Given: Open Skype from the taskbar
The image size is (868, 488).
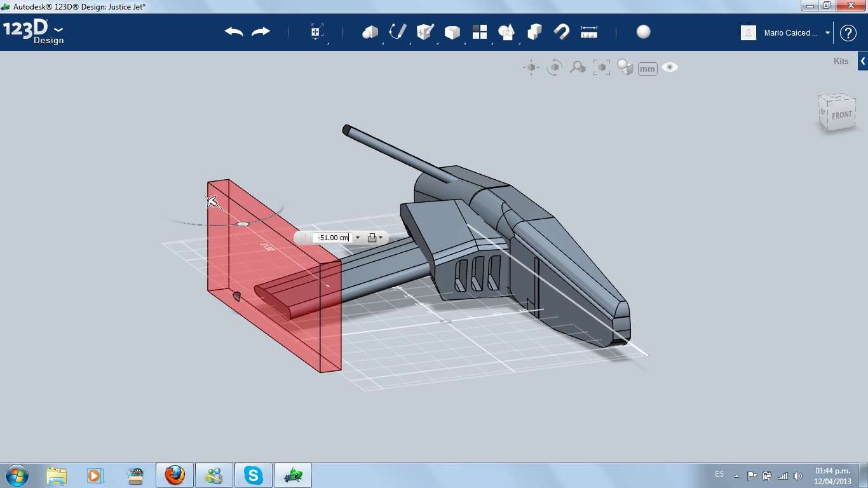Looking at the screenshot, I should pyautogui.click(x=254, y=475).
